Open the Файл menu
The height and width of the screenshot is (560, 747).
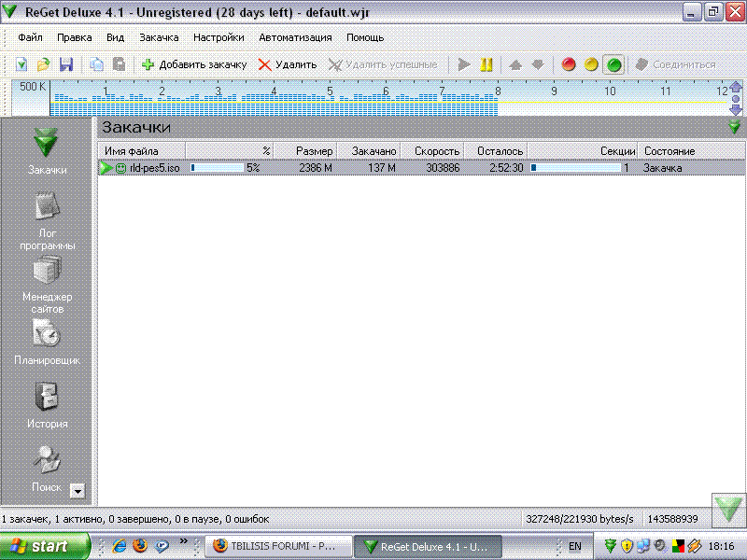pyautogui.click(x=30, y=37)
